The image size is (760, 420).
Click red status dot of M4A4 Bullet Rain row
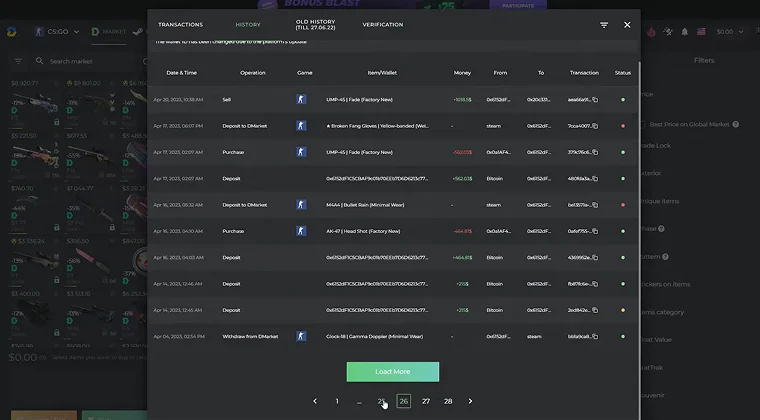click(x=623, y=205)
